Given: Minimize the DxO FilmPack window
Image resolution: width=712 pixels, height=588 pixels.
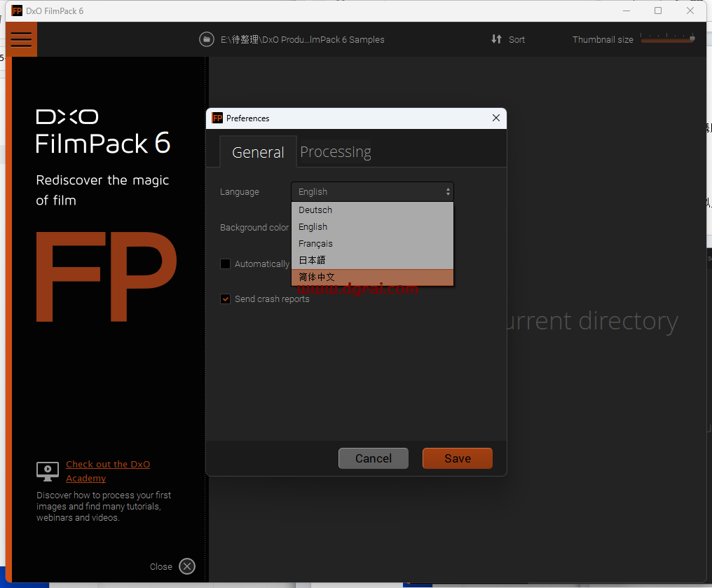Looking at the screenshot, I should [x=627, y=11].
